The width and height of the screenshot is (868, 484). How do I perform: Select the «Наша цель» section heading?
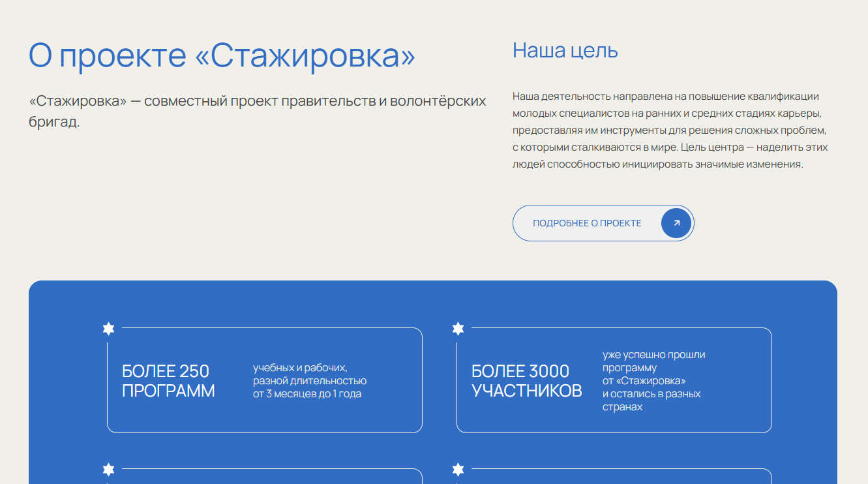click(x=565, y=51)
